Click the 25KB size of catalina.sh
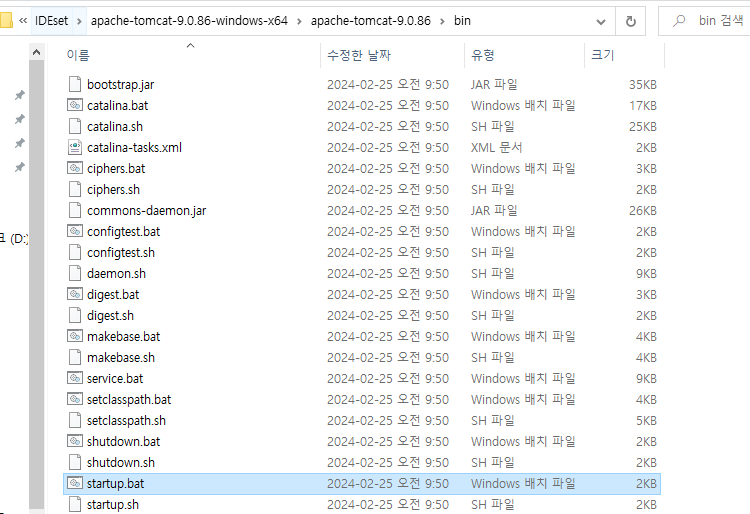The width and height of the screenshot is (750, 514). click(643, 127)
